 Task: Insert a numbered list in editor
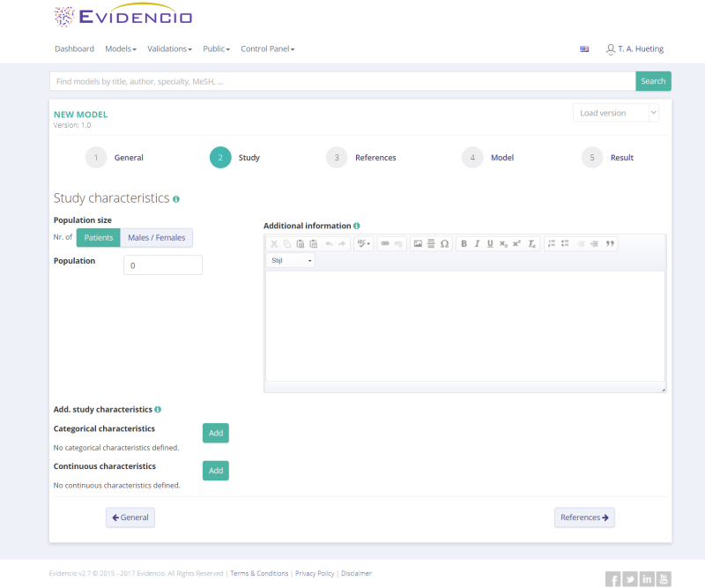[x=551, y=243]
